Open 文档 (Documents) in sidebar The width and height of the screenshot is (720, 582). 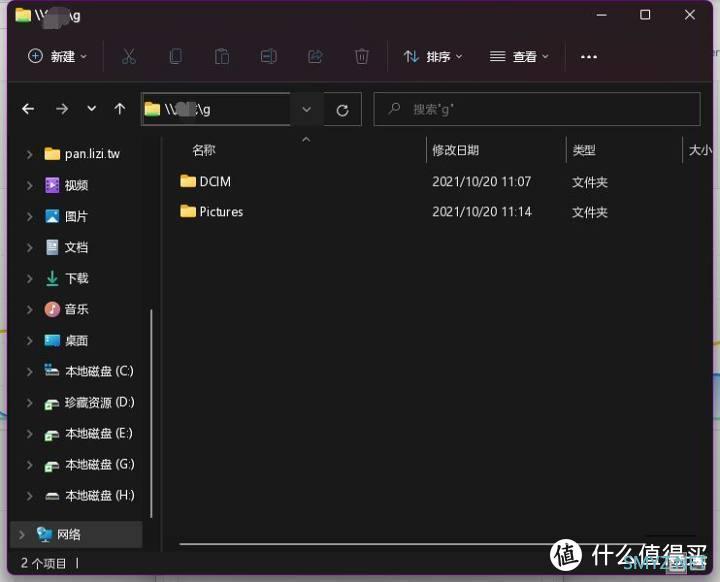pos(67,247)
